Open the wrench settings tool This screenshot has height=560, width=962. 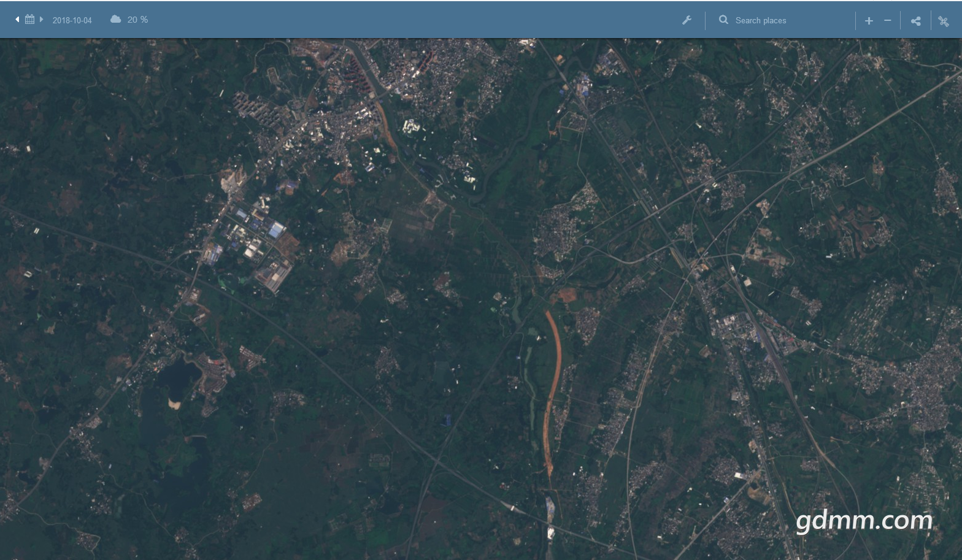[x=687, y=20]
